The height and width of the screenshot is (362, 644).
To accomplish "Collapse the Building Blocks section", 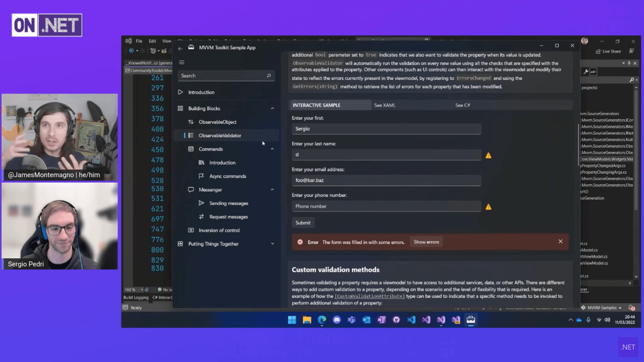I will pyautogui.click(x=272, y=108).
